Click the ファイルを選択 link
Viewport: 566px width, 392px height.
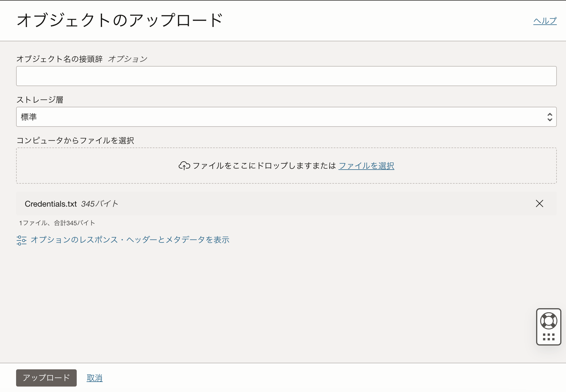tap(366, 166)
